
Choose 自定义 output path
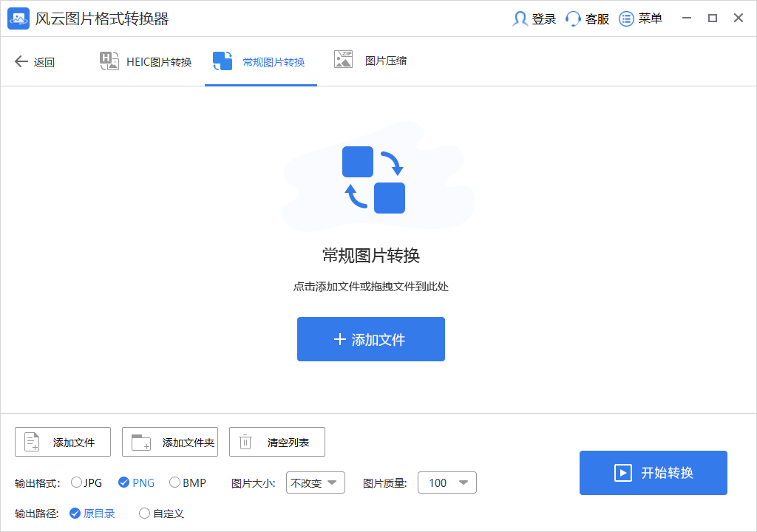pos(145,513)
